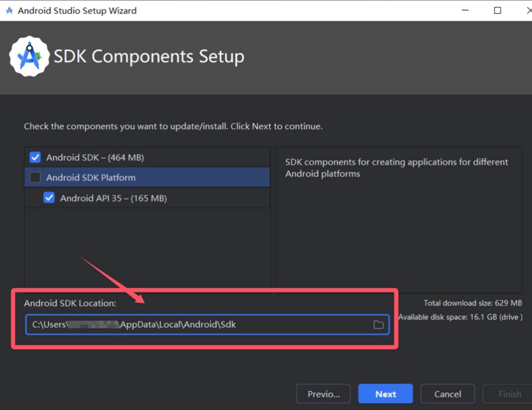This screenshot has width=532, height=410.
Task: Click inside the Android SDK Location path field
Action: coord(207,324)
